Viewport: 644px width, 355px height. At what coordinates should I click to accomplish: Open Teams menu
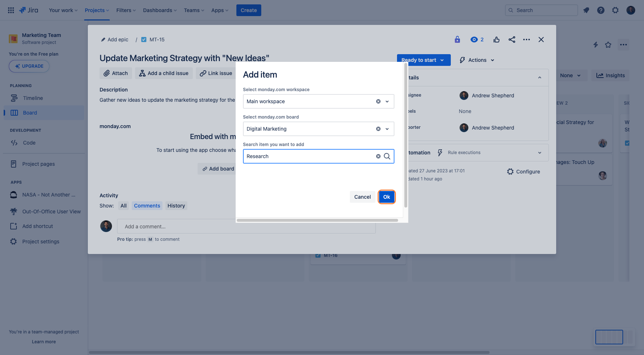pyautogui.click(x=194, y=10)
